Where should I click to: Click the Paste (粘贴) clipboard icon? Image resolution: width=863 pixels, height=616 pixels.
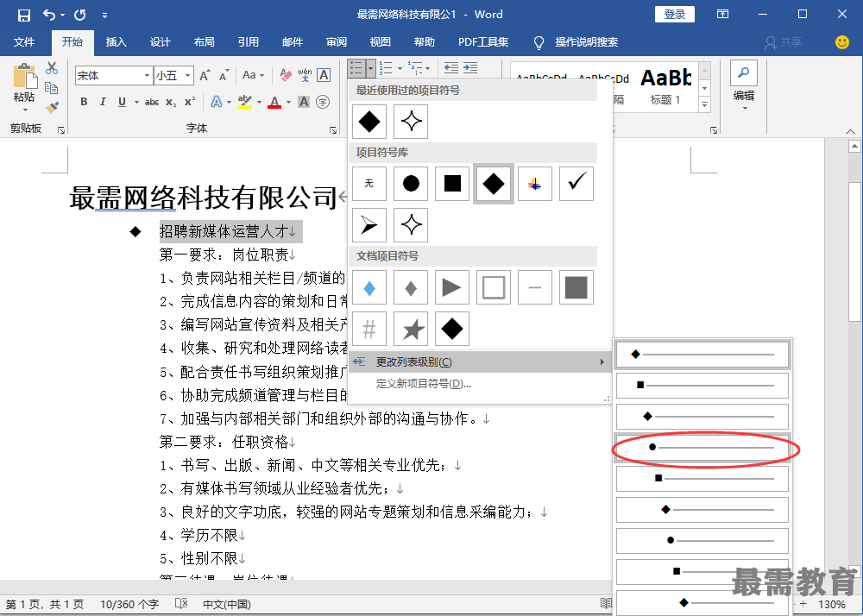[x=24, y=76]
